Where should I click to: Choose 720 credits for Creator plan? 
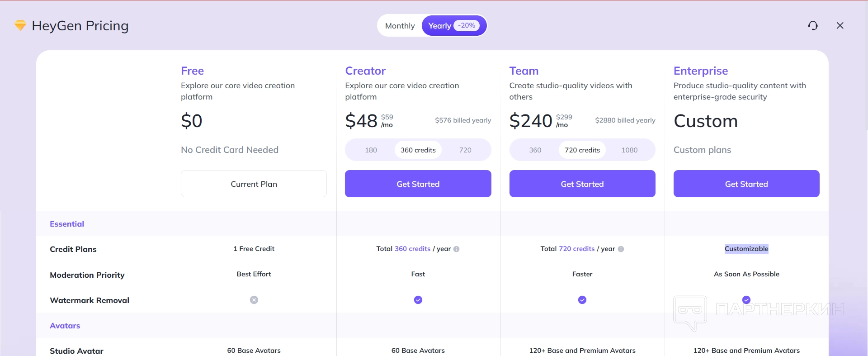465,150
